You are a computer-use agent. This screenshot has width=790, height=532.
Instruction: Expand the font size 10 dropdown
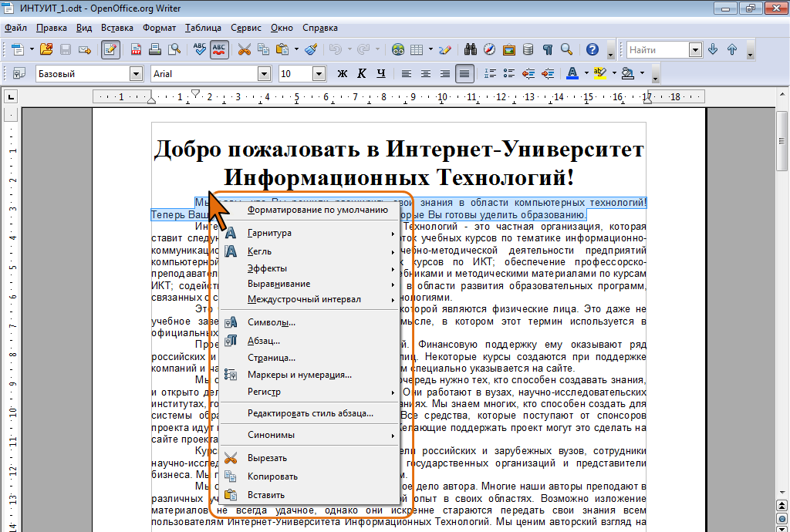click(x=319, y=74)
